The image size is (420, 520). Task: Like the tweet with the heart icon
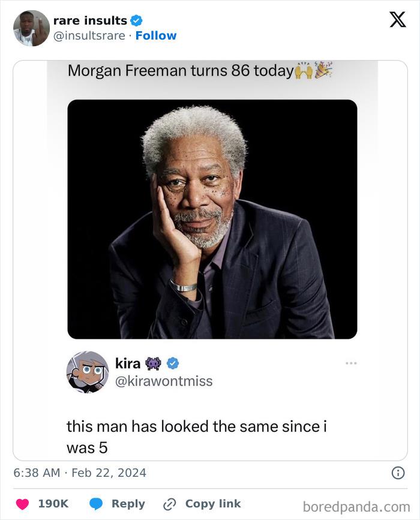tap(22, 504)
